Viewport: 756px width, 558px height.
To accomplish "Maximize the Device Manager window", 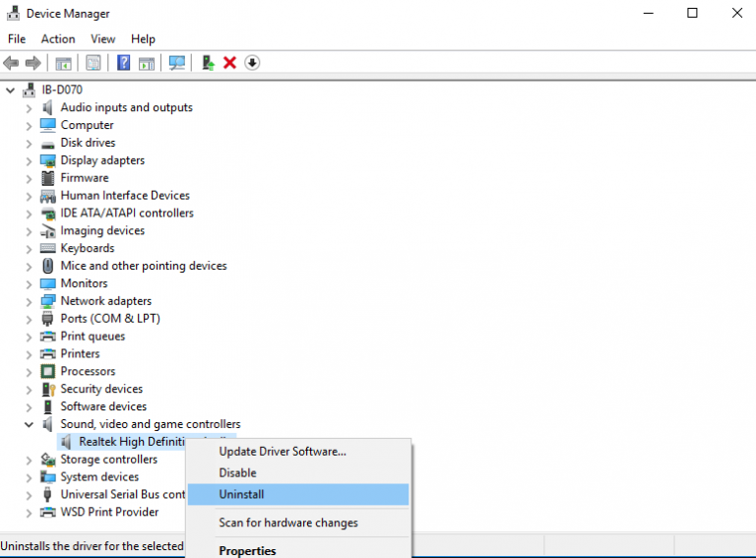I will (692, 13).
